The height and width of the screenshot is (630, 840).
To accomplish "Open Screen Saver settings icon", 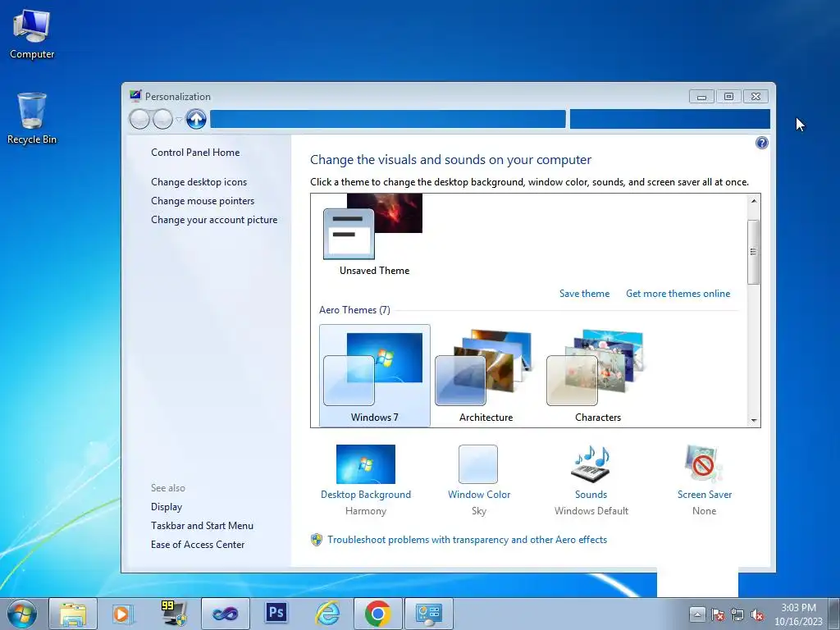I will (x=703, y=464).
